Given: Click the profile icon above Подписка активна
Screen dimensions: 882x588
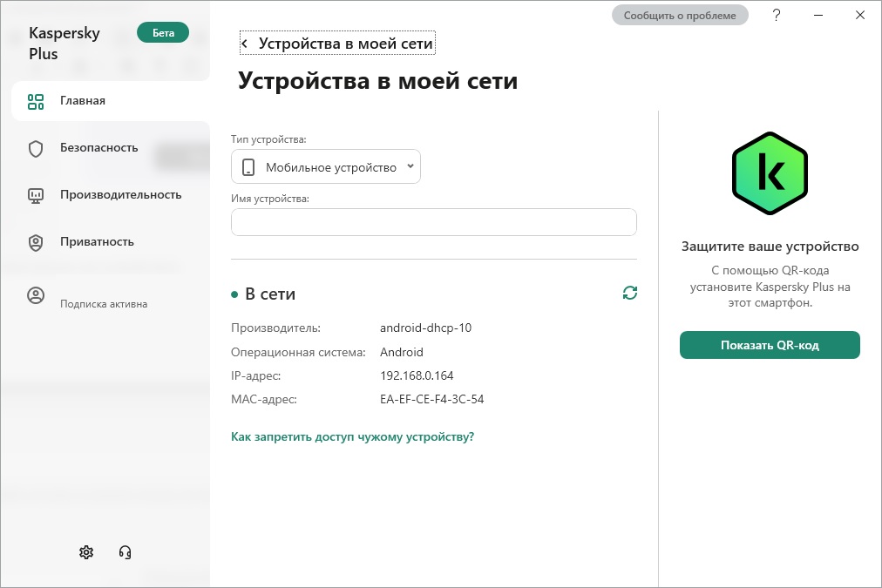Looking at the screenshot, I should point(36,295).
